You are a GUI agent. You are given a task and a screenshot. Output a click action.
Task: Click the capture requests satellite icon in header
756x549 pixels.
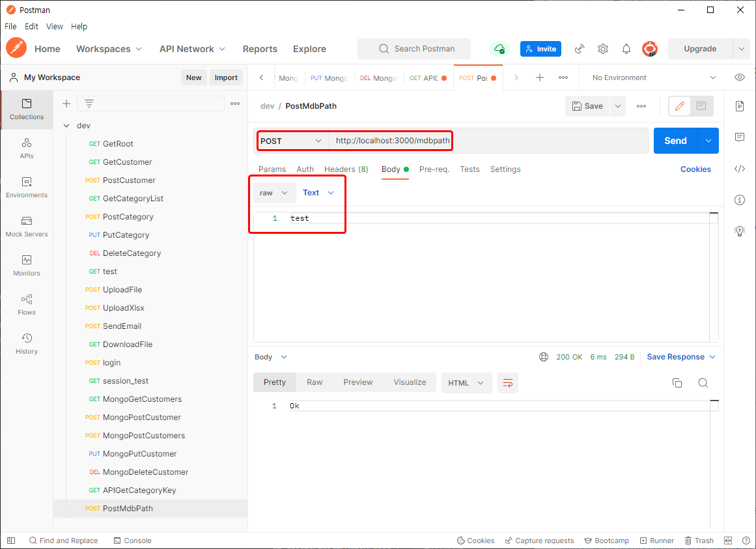tap(580, 49)
